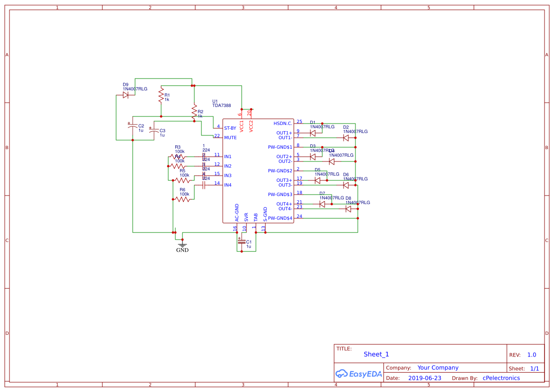
Task: Click the 2019-06-23 date field
Action: pos(425,378)
